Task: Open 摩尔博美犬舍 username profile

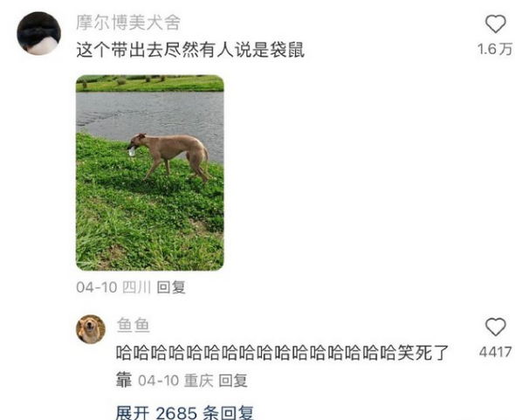Action: [128, 23]
